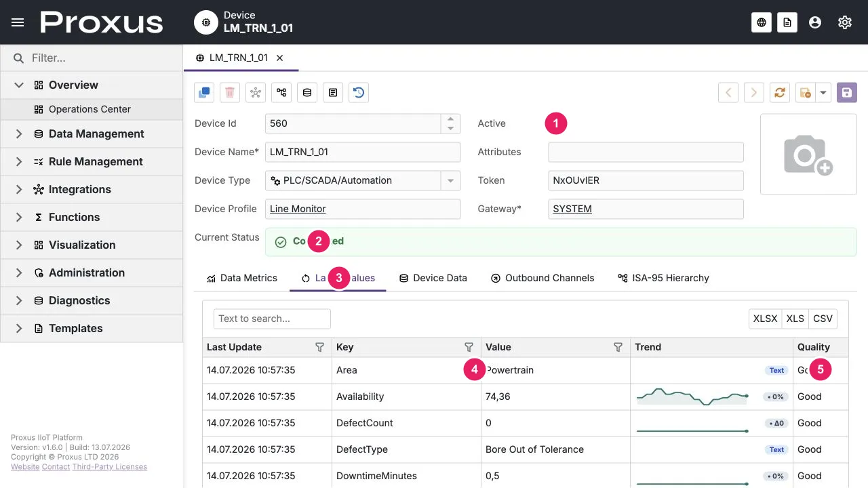Open the SYSTEM gateway link

[x=572, y=209]
